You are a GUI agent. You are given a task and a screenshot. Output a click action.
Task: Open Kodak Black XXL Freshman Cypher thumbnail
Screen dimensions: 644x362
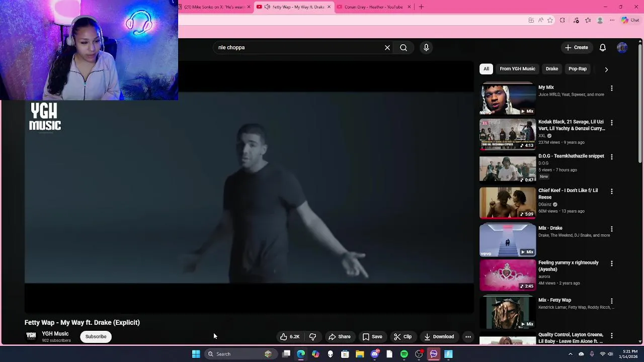[x=508, y=134]
